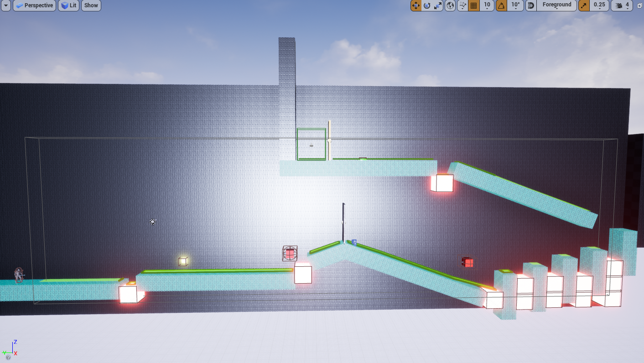The image size is (644, 363).
Task: Open the grid snap size 10 dropdown
Action: pos(487,5)
